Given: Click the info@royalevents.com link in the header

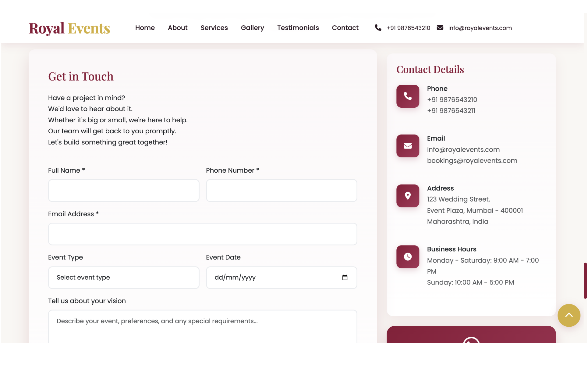Looking at the screenshot, I should tap(480, 28).
